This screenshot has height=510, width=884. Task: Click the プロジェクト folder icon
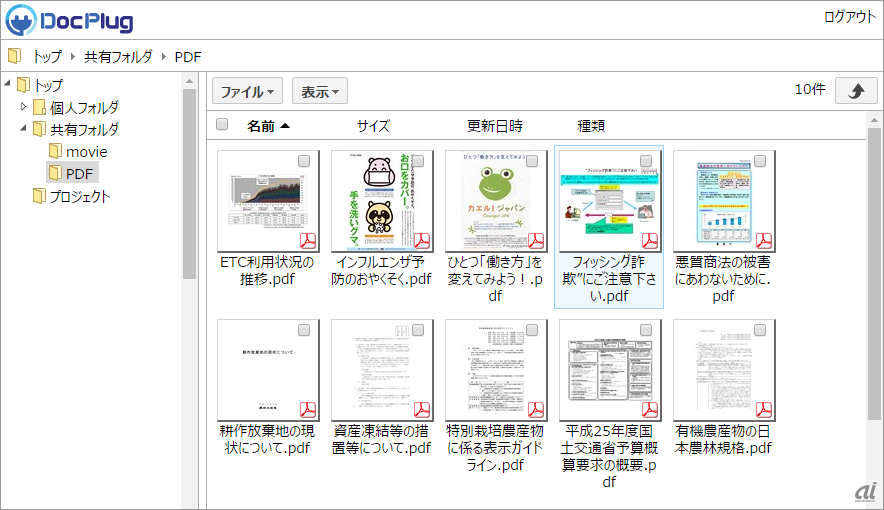(x=39, y=196)
